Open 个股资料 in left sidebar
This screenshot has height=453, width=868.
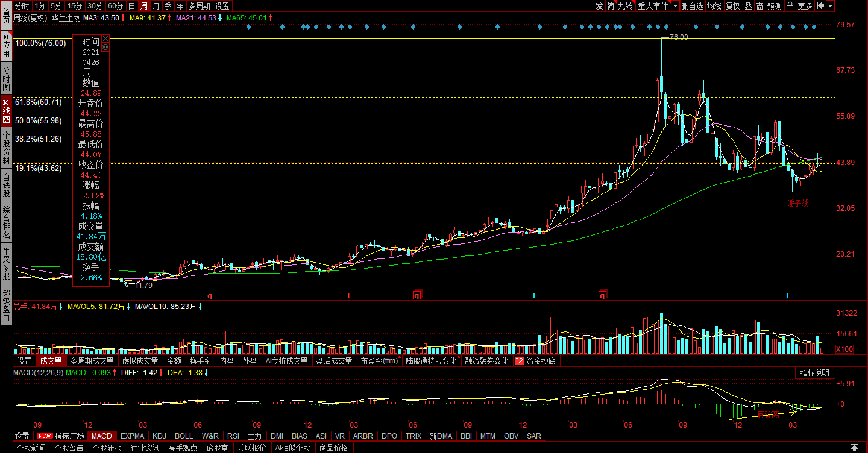click(6, 148)
